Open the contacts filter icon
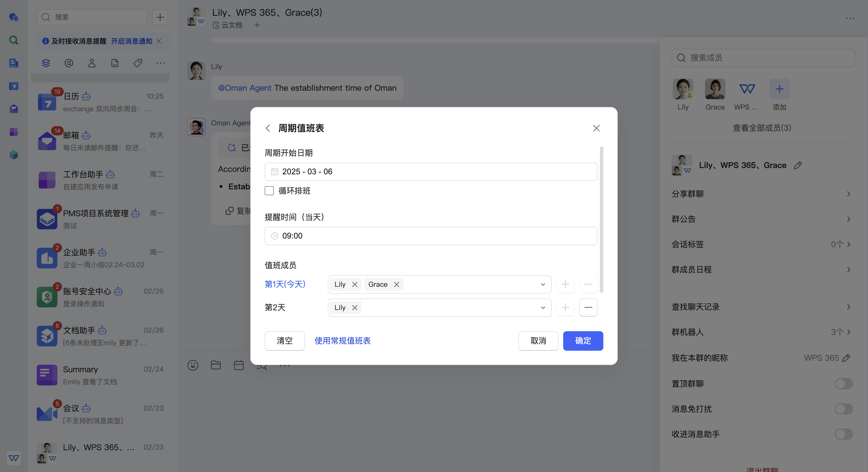The image size is (868, 472). [x=92, y=63]
